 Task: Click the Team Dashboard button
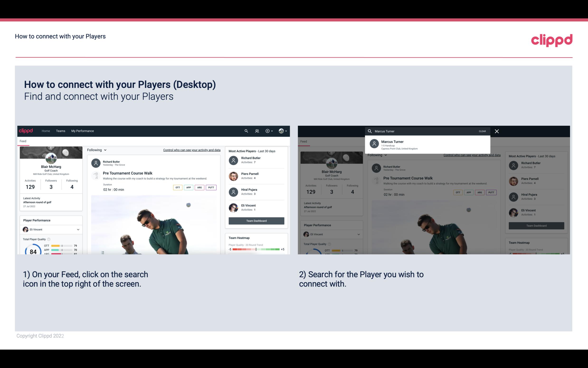click(x=256, y=220)
